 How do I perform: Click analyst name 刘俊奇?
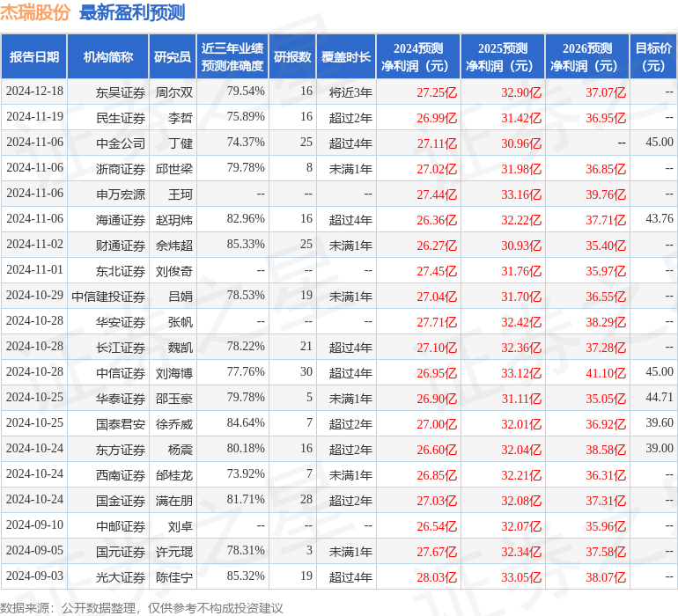[174, 271]
